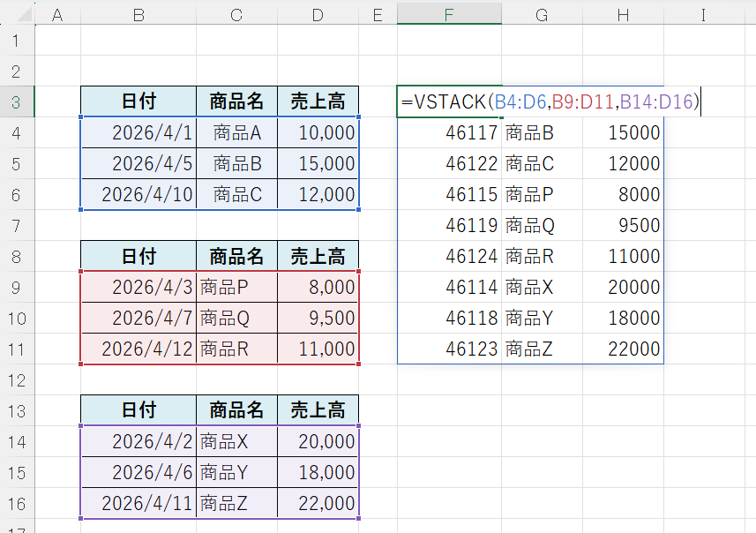Image resolution: width=756 pixels, height=533 pixels.
Task: Click the 日付 header in third table
Action: click(x=138, y=410)
